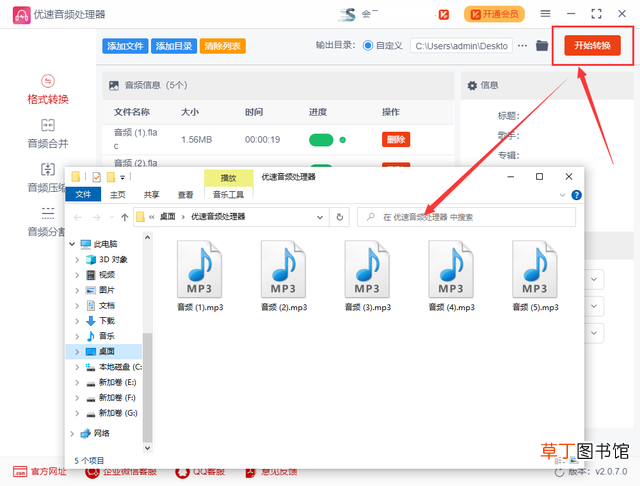Select file name 音频 (1).flac in list
The height and width of the screenshot is (486, 640).
click(136, 139)
